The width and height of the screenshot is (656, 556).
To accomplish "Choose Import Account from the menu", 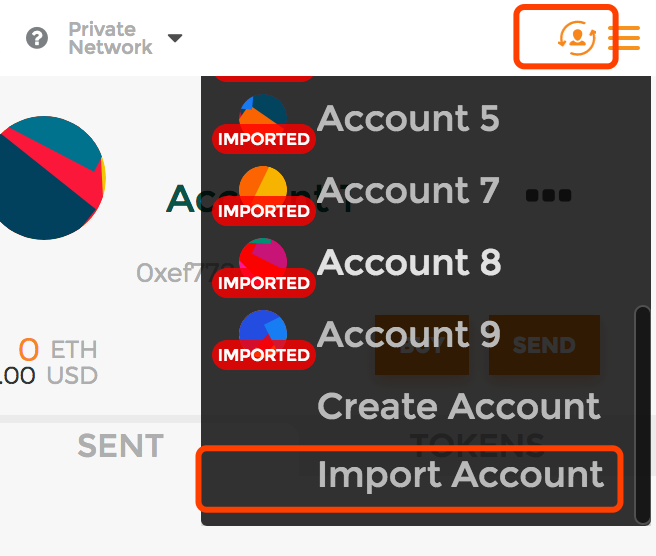I will [x=410, y=479].
